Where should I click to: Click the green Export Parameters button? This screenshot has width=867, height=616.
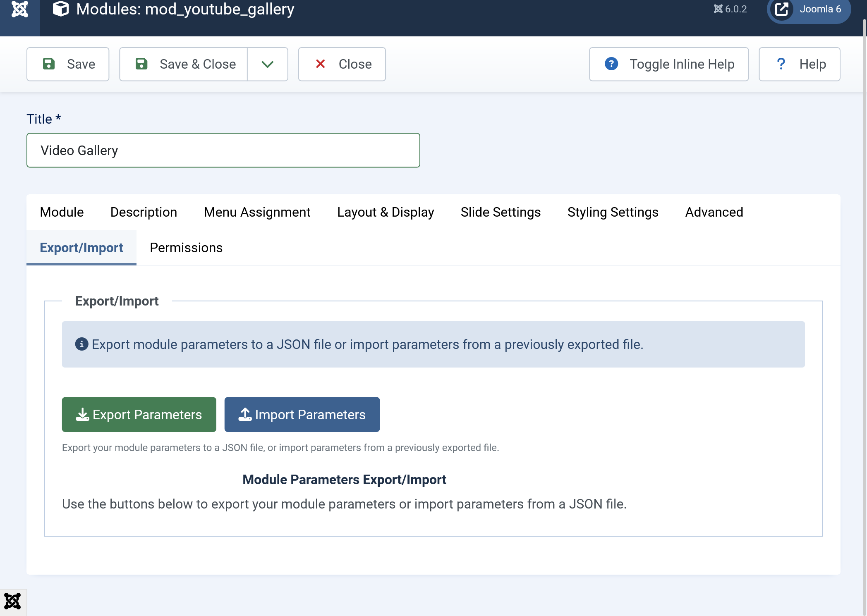[139, 415]
